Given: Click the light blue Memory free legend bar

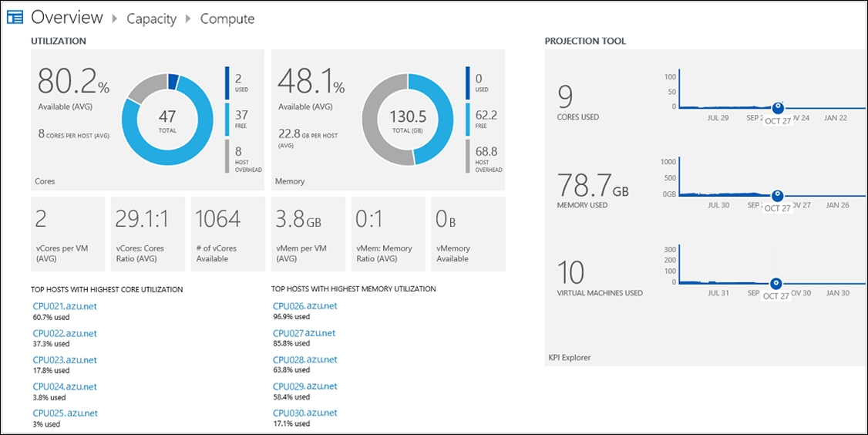Looking at the screenshot, I should pos(468,119).
